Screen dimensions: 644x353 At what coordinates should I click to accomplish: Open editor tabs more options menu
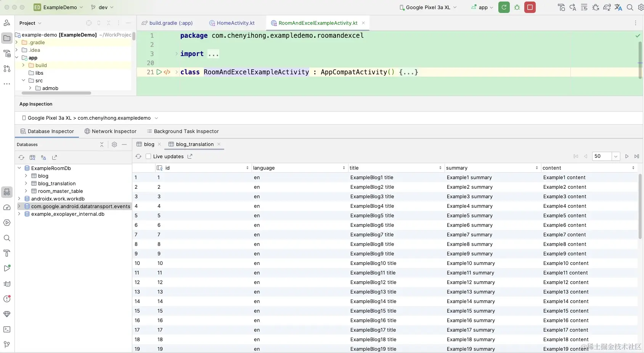tap(636, 23)
